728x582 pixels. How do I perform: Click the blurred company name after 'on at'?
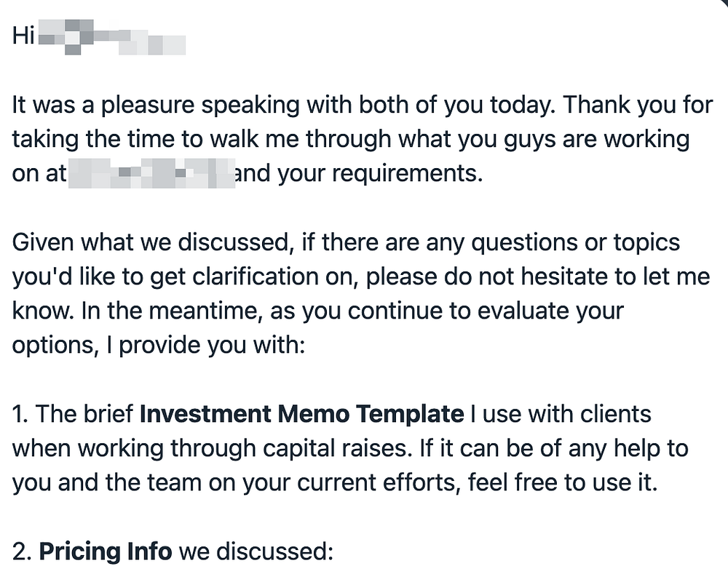[x=151, y=175]
